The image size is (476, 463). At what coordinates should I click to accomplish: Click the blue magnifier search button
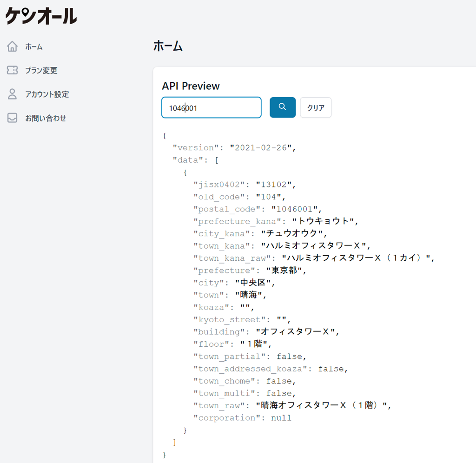282,107
